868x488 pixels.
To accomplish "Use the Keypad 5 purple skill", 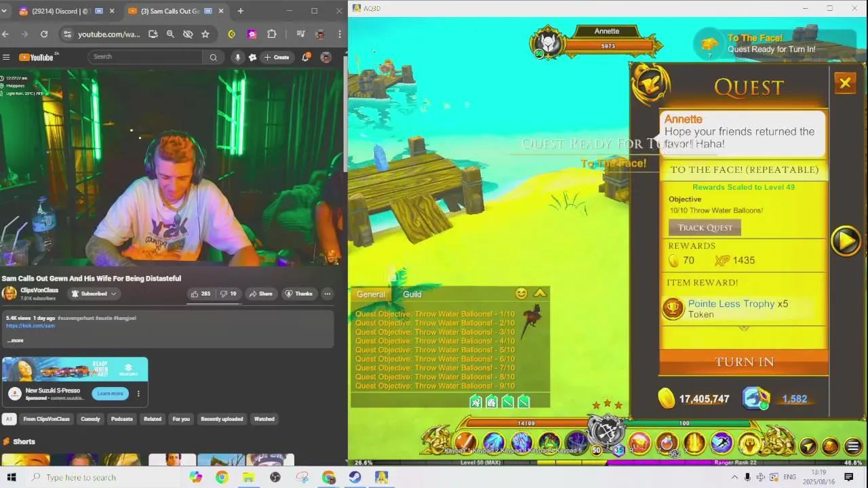I will (576, 443).
